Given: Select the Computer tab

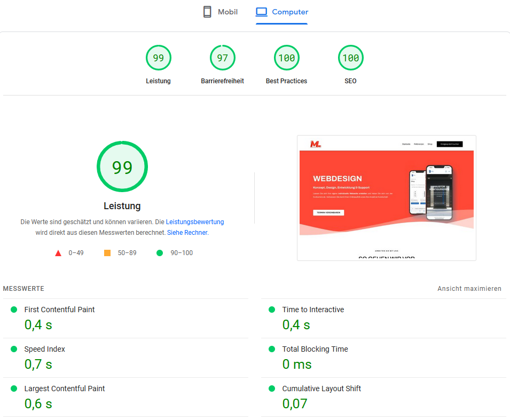Looking at the screenshot, I should point(281,12).
